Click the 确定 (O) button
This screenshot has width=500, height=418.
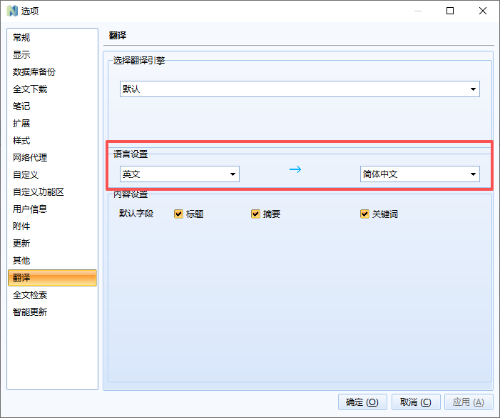[x=362, y=402]
